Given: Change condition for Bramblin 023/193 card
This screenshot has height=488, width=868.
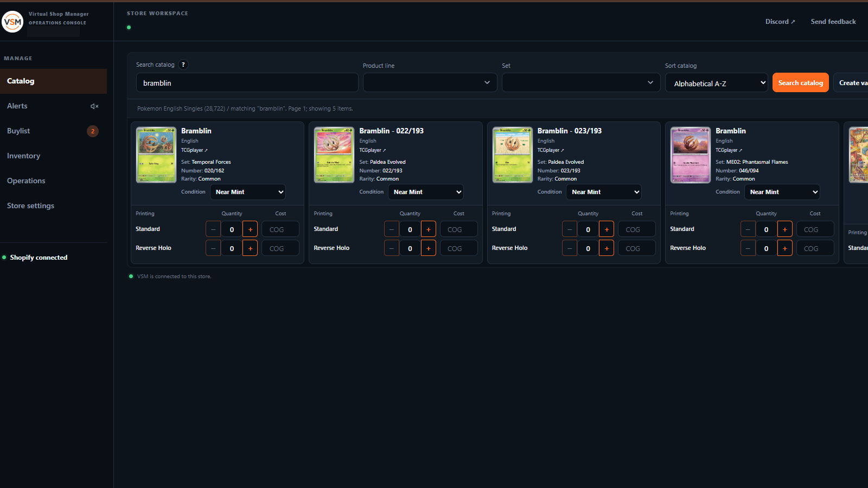Looking at the screenshot, I should coord(604,192).
